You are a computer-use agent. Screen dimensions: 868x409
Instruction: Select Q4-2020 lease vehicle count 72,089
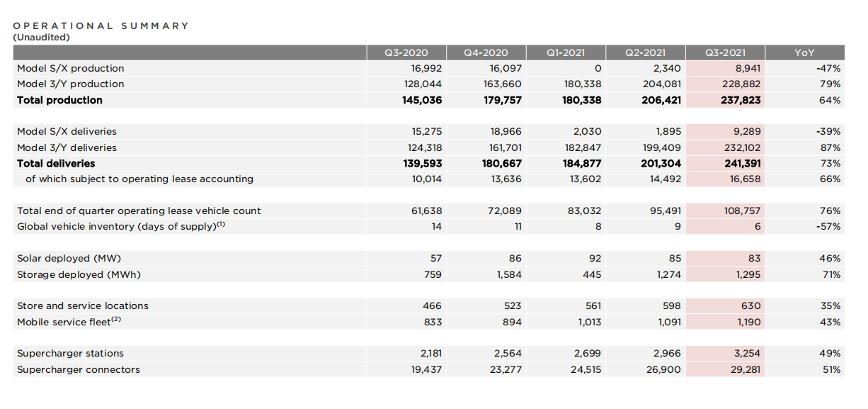coord(506,211)
